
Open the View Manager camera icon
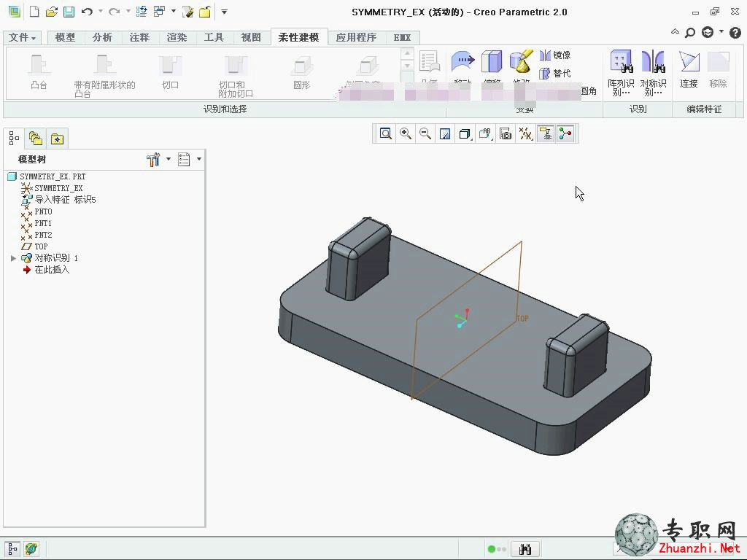point(506,134)
